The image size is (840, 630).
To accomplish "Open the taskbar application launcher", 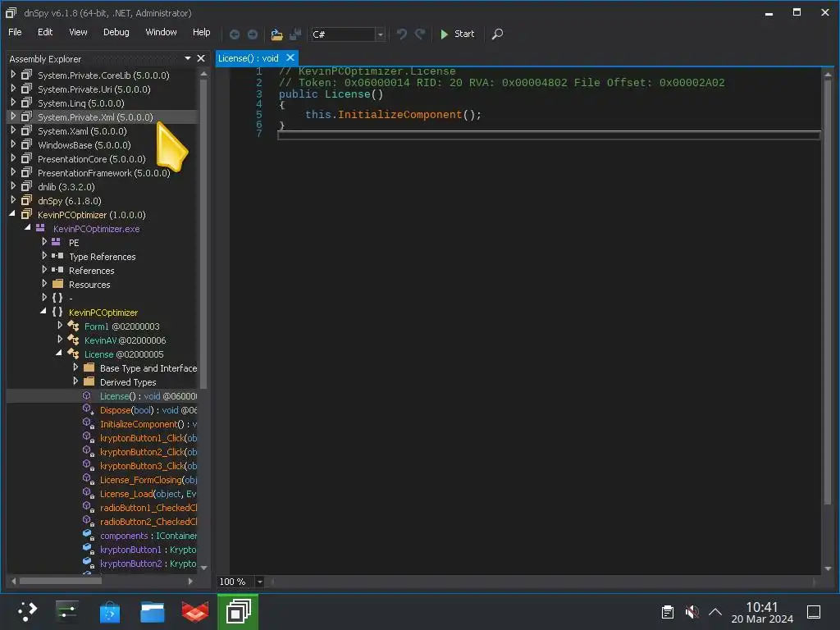I will click(27, 611).
